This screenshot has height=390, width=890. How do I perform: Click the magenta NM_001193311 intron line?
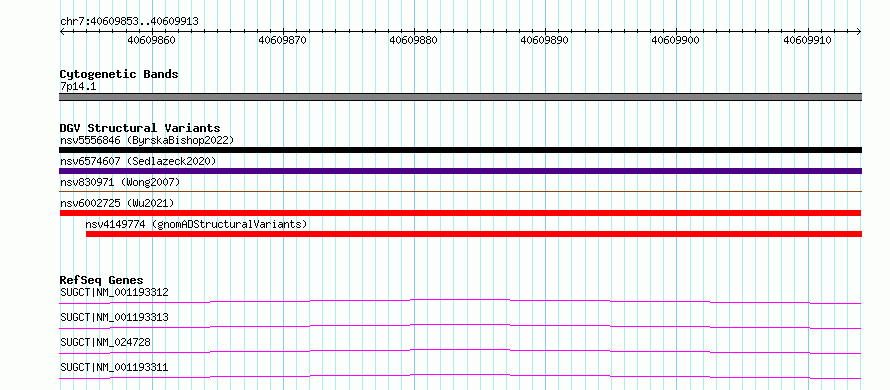[x=460, y=377]
